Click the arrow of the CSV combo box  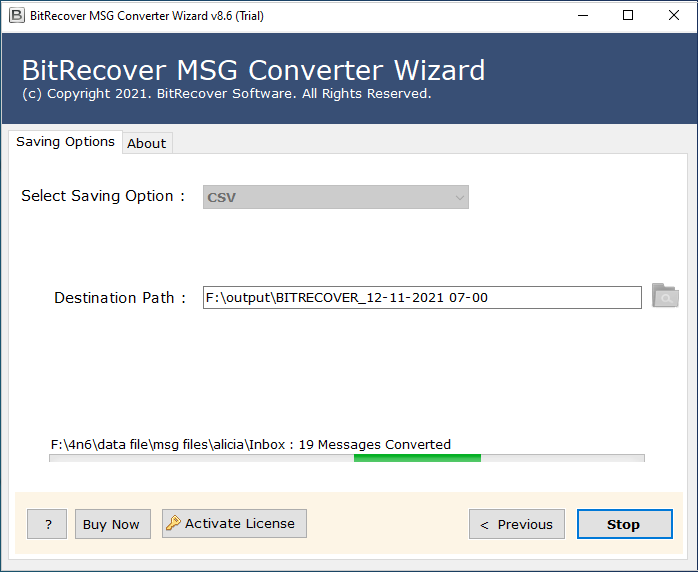[x=459, y=197]
